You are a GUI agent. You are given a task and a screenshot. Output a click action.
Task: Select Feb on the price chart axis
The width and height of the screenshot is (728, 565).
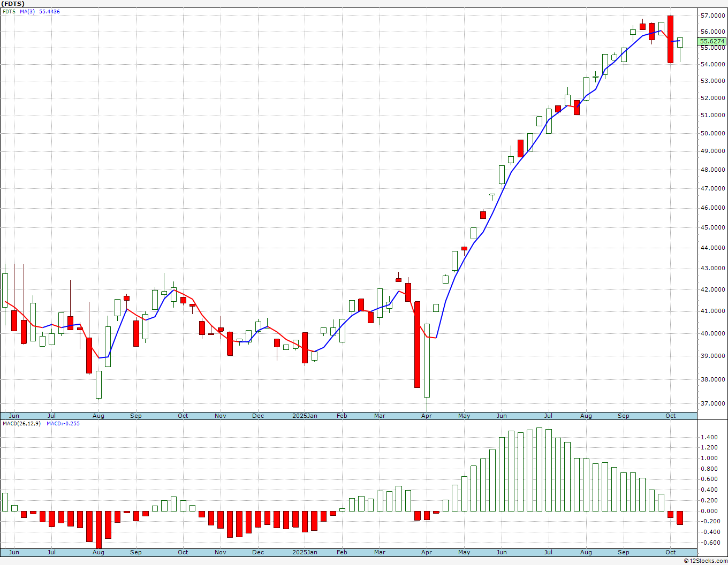(x=342, y=416)
